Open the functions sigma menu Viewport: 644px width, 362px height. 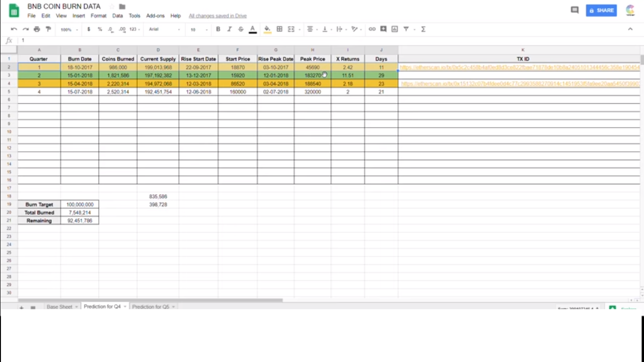pyautogui.click(x=423, y=29)
